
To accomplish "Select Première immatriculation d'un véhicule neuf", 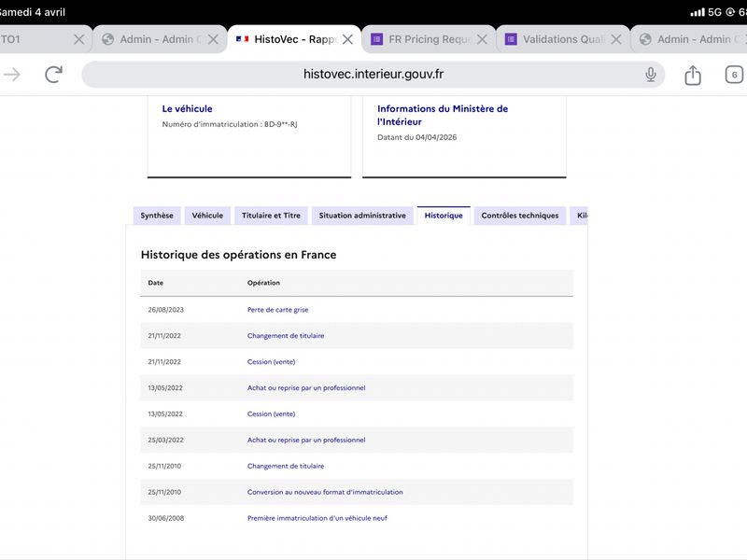I will (317, 518).
